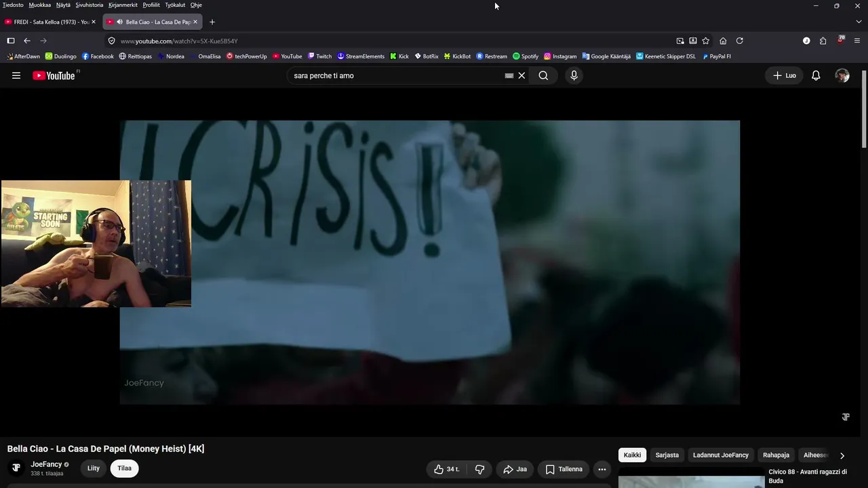Subscribe with the Tilaa button
868x488 pixels.
(x=124, y=468)
